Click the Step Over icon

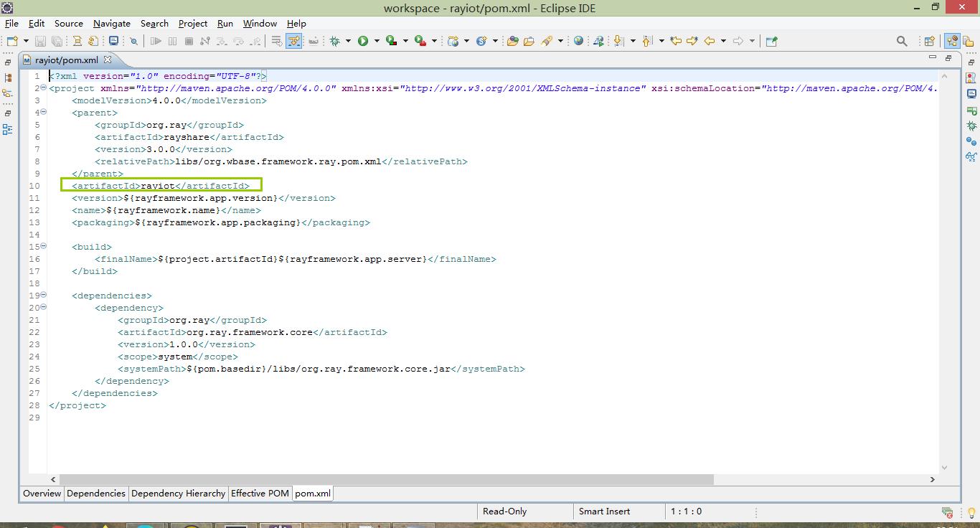tap(238, 41)
